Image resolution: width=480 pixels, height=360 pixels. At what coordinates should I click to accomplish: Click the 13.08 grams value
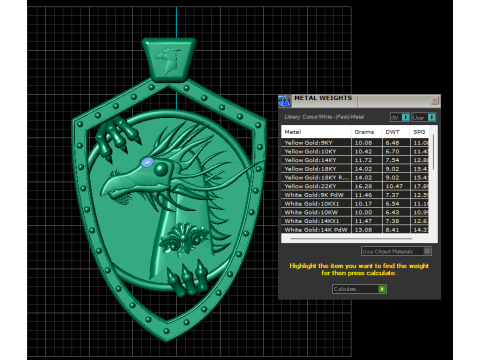(363, 229)
